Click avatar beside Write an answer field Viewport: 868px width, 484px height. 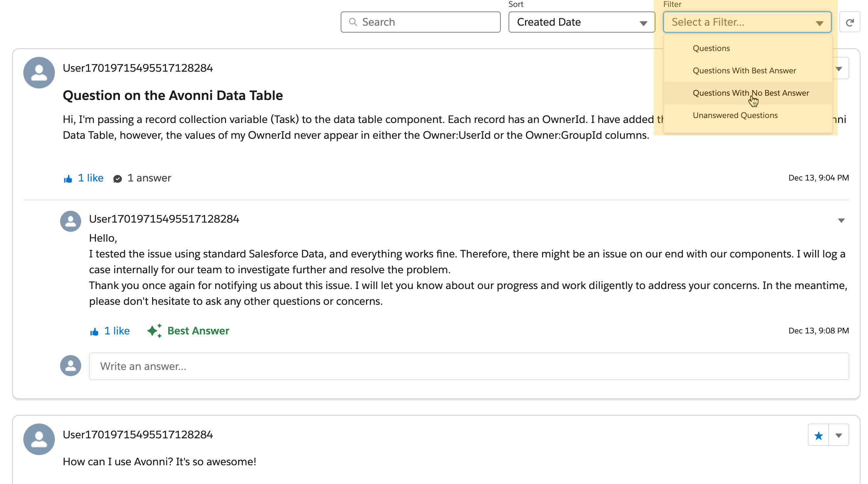point(70,366)
